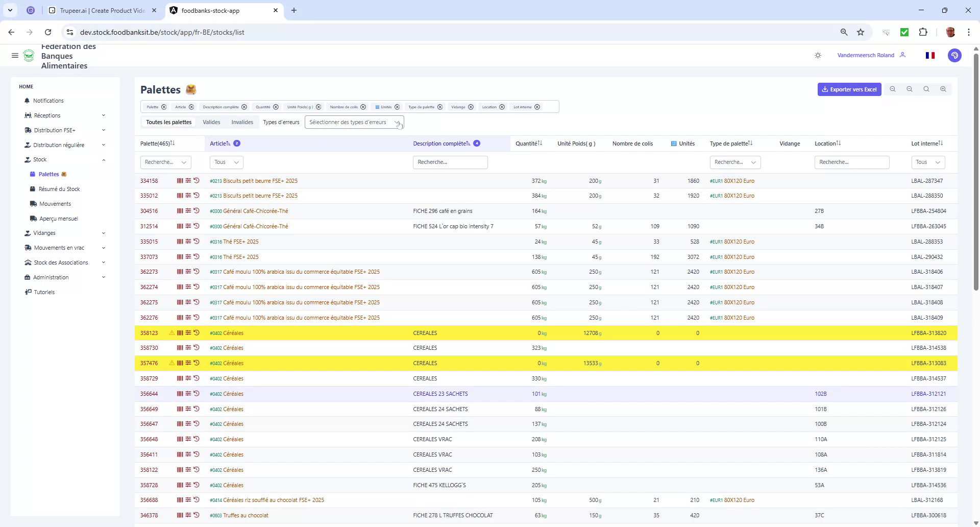Click the Exporter vers Excel button
980x527 pixels.
[x=849, y=89]
